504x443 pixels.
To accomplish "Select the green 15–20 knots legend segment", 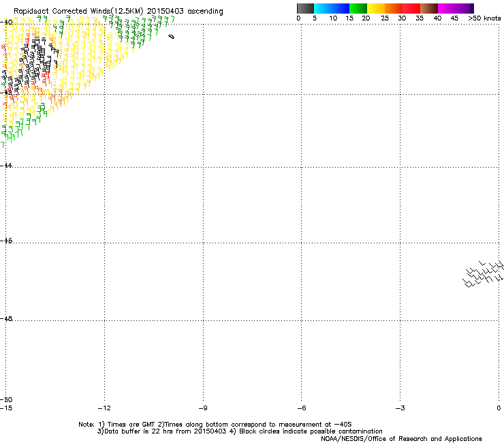I will (x=358, y=8).
